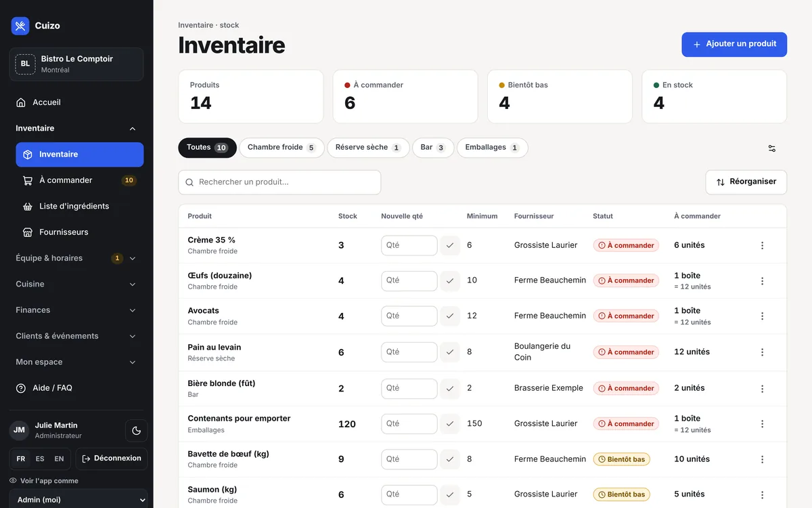Click the BL restaurant avatar
Screen dimensions: 812x508
(x=25, y=64)
